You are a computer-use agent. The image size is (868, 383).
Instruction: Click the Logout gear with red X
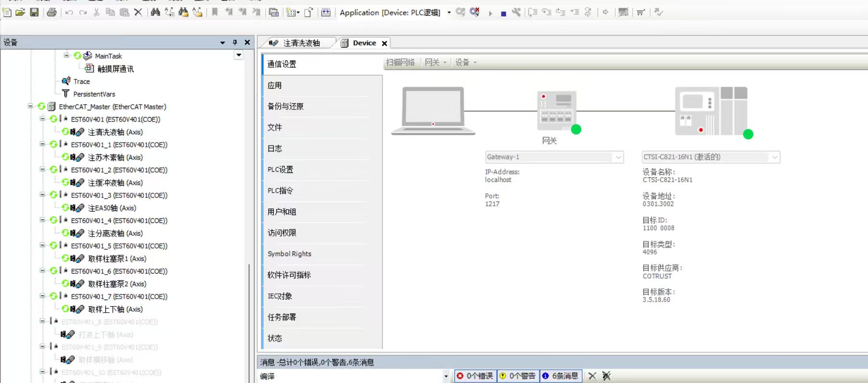point(474,12)
